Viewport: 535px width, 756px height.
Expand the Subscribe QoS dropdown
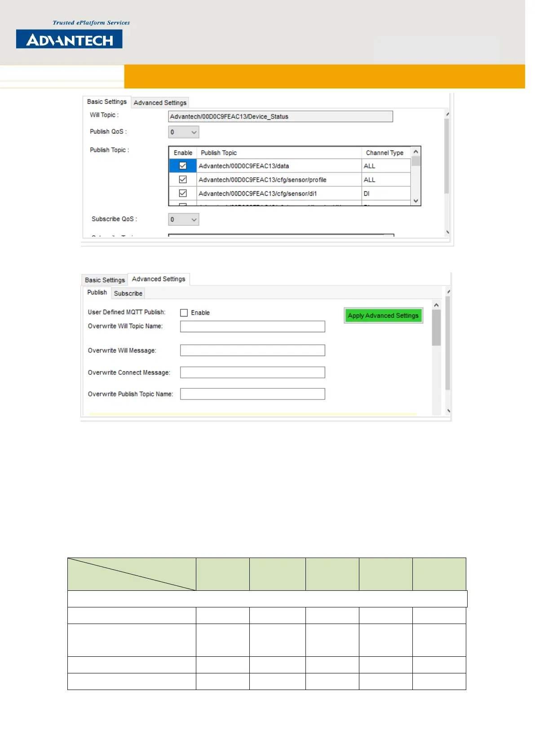[184, 220]
